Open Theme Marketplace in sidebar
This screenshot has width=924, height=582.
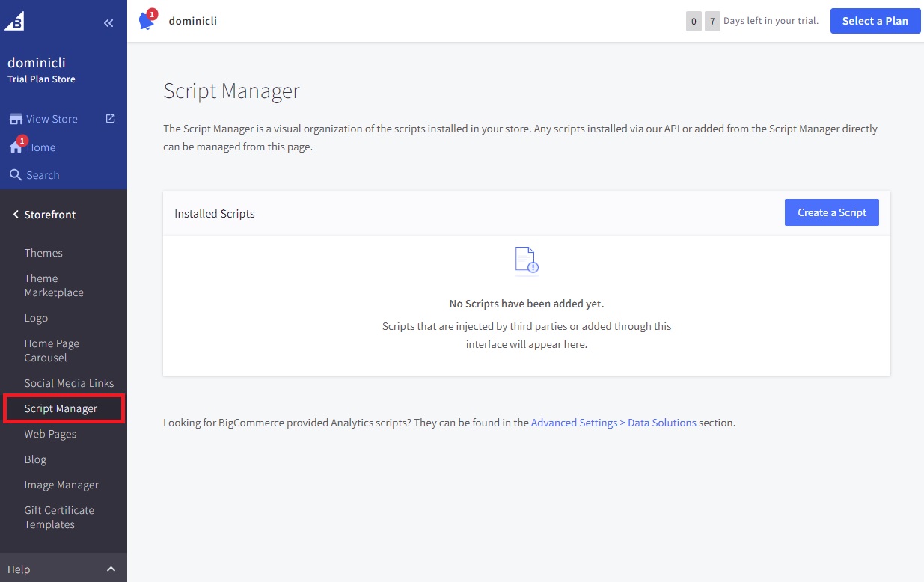pos(54,285)
